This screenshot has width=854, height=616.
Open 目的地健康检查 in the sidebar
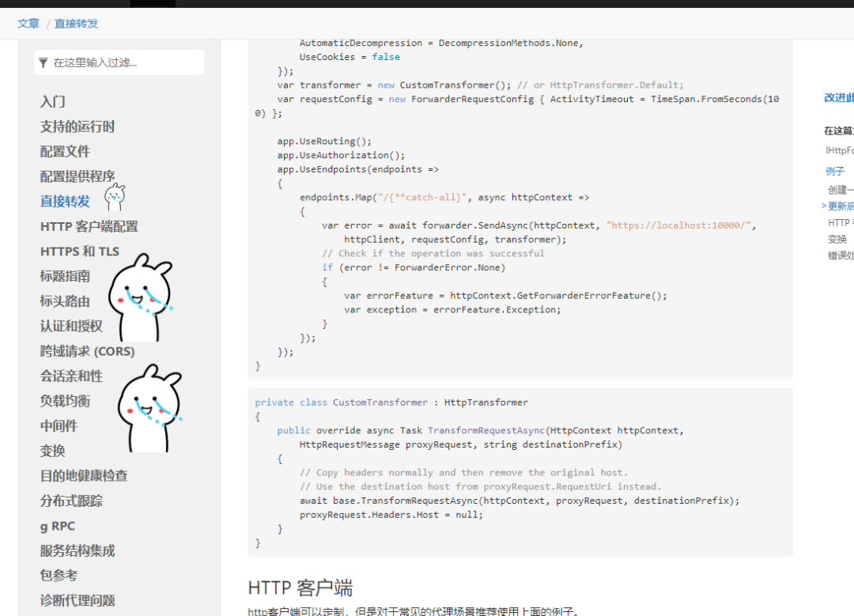84,475
